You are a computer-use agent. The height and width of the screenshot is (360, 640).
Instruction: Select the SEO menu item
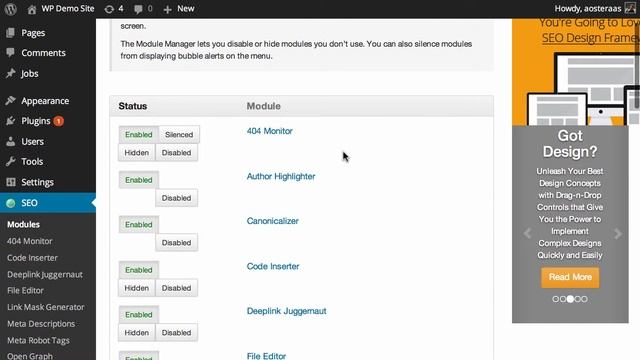tap(48, 203)
